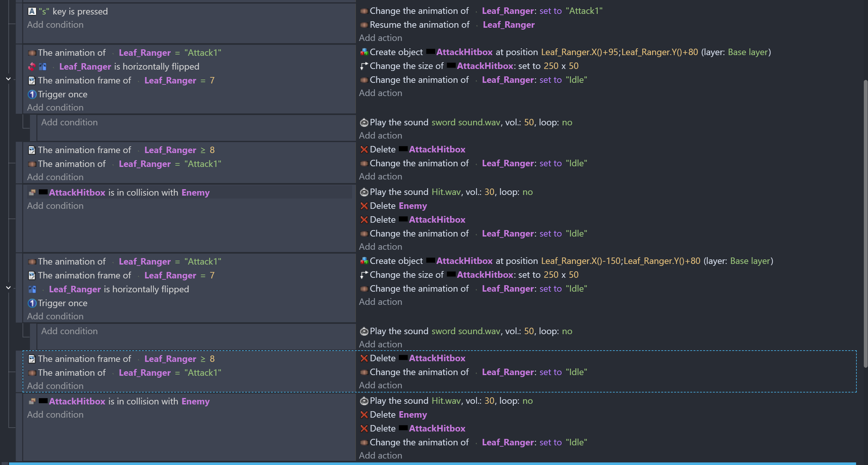Click "s" key is pressed condition text
868x465 pixels.
[x=80, y=12]
